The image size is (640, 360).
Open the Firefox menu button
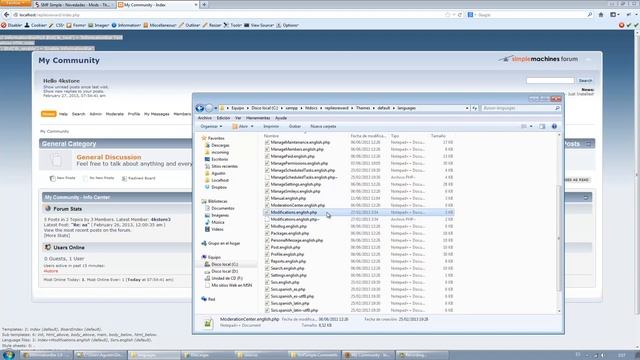tap(15, 3)
